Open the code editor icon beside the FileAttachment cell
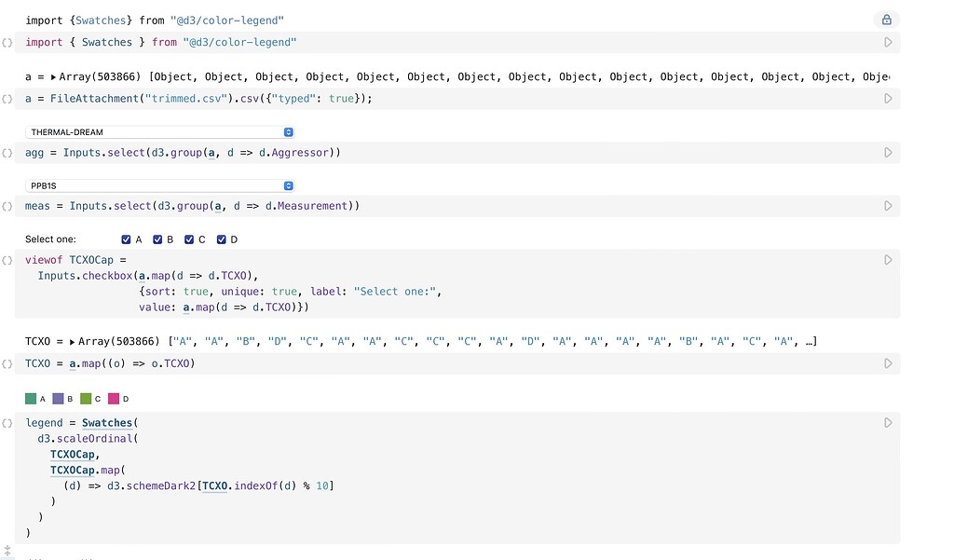Viewport: 954px width, 560px height. (x=7, y=99)
